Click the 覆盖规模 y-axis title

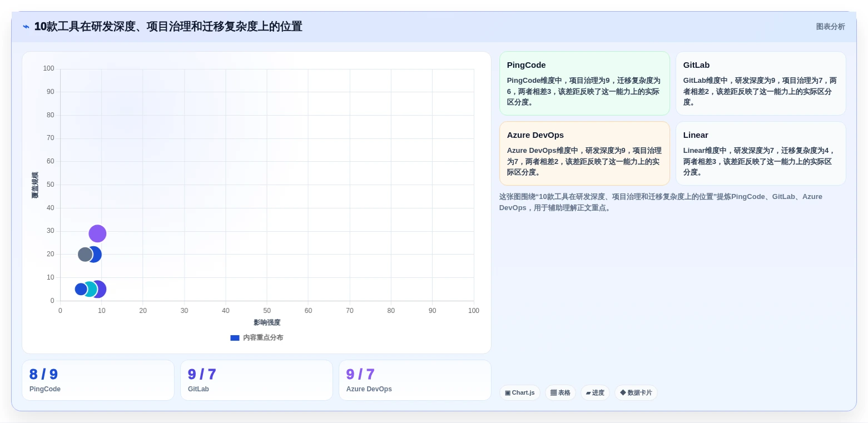pos(35,185)
